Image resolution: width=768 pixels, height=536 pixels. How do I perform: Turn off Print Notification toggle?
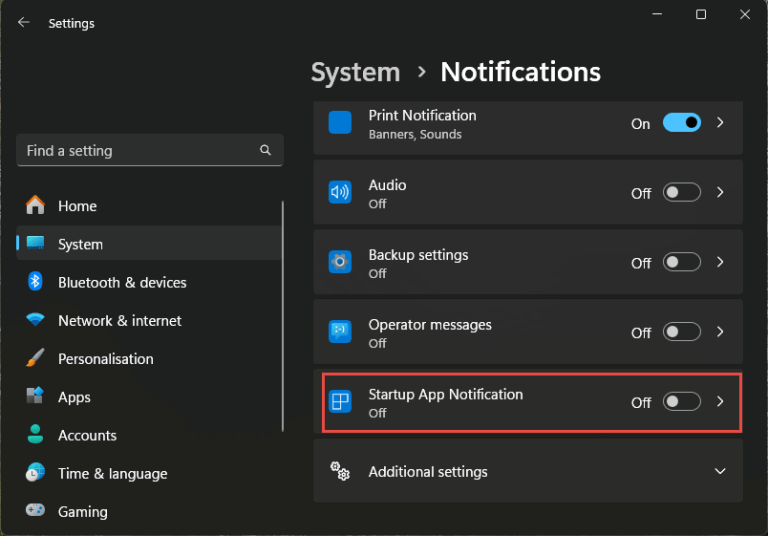click(682, 122)
